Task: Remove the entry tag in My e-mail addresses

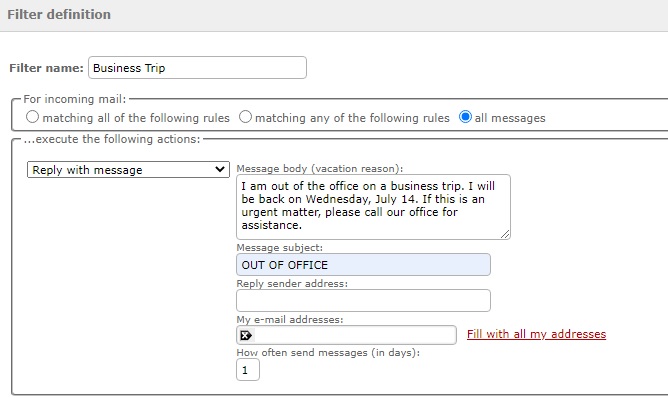Action: pyautogui.click(x=246, y=335)
